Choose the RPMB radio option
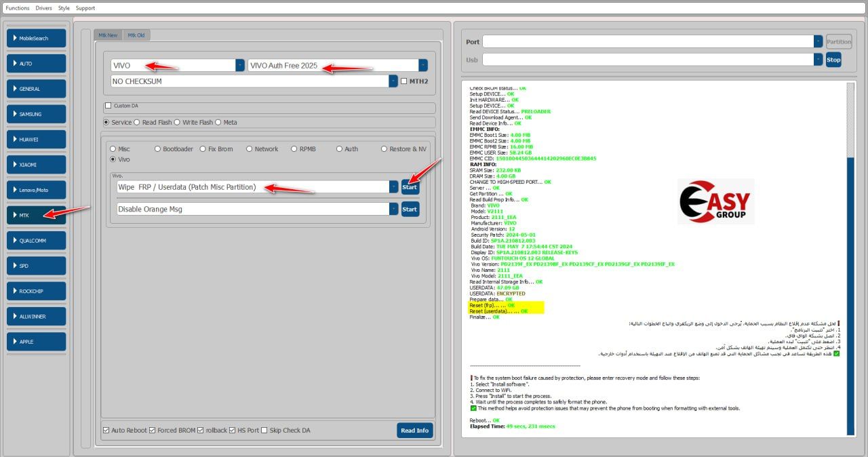The width and height of the screenshot is (868, 457). pos(294,149)
